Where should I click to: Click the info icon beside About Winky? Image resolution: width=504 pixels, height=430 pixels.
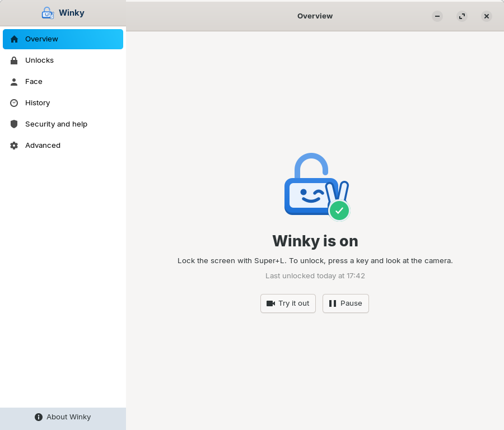[x=39, y=417]
